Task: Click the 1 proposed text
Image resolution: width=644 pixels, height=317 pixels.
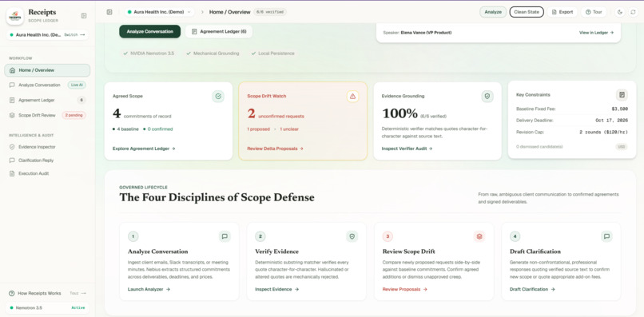Action: pos(258,129)
